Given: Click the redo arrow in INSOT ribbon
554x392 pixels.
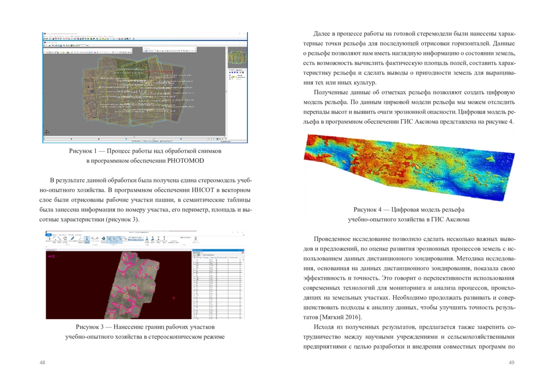Looking at the screenshot, I should point(97,239).
